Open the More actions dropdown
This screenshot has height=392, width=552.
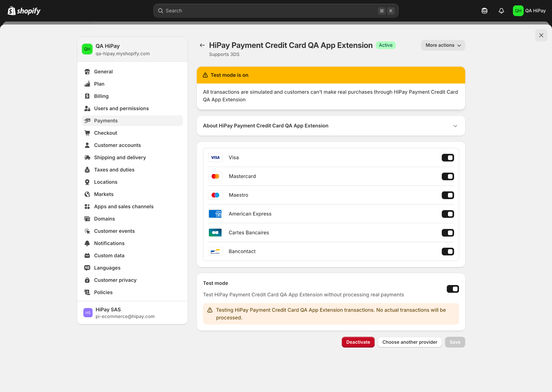pyautogui.click(x=443, y=45)
